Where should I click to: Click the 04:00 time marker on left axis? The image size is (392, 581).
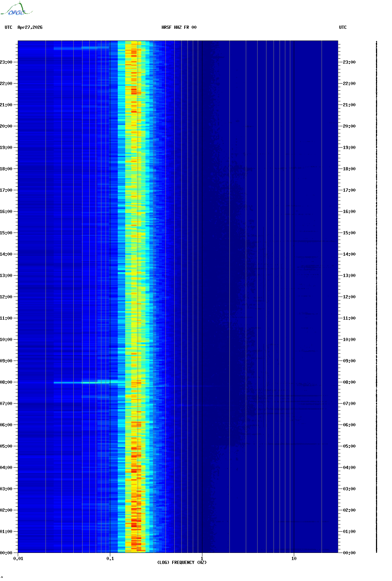point(6,468)
